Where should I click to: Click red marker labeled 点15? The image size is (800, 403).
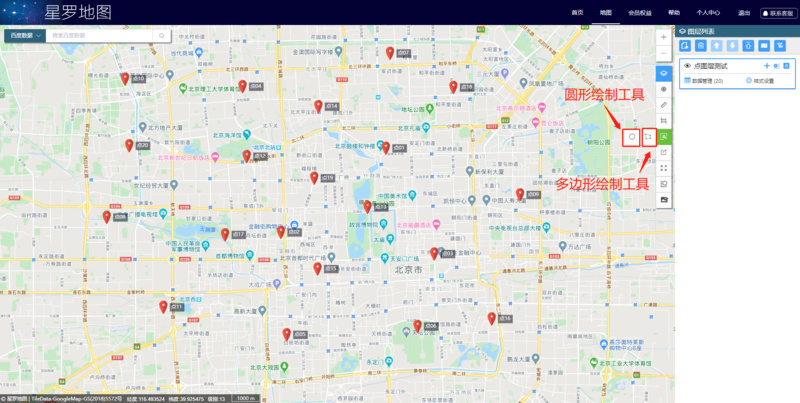point(317,269)
